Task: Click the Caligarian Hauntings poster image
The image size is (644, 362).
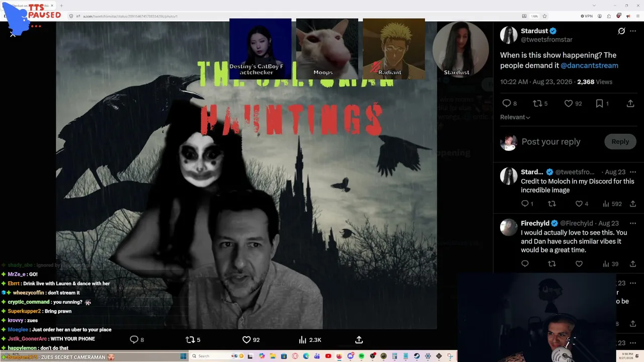Action: pos(247,175)
